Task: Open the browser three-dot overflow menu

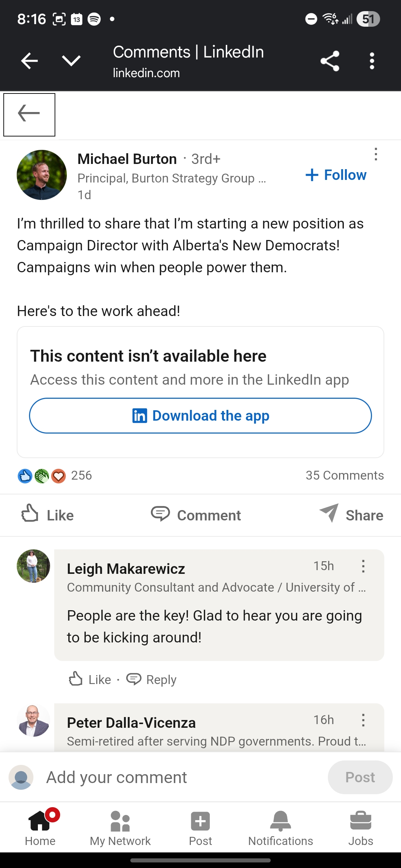Action: pos(372,61)
